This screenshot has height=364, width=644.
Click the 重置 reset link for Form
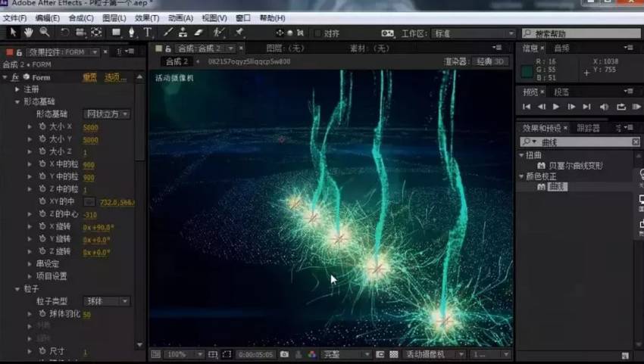coord(89,77)
